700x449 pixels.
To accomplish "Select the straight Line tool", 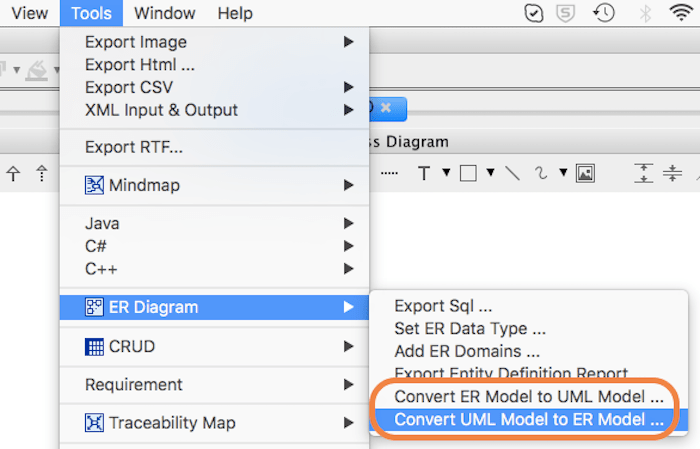I will pyautogui.click(x=512, y=173).
